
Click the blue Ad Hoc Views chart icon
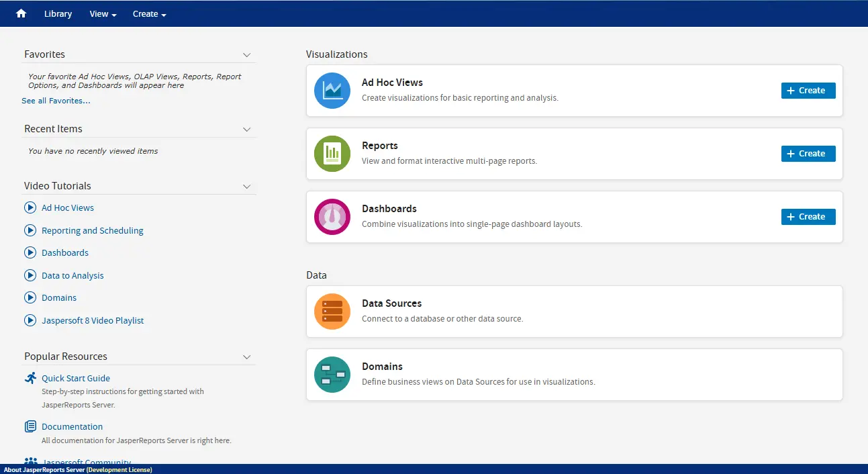click(x=332, y=91)
